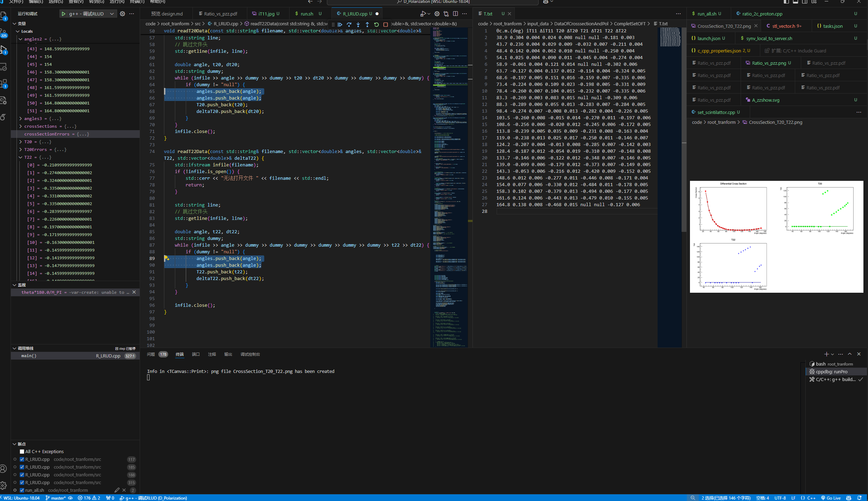Uncheck run_all.sh breakpoint checkbox
This screenshot has height=501, width=868.
22,490
